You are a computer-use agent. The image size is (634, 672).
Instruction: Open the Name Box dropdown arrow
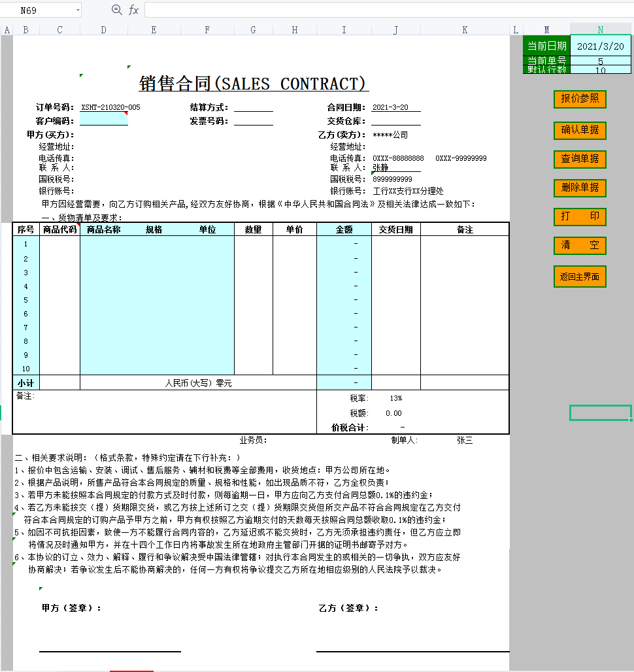point(78,10)
